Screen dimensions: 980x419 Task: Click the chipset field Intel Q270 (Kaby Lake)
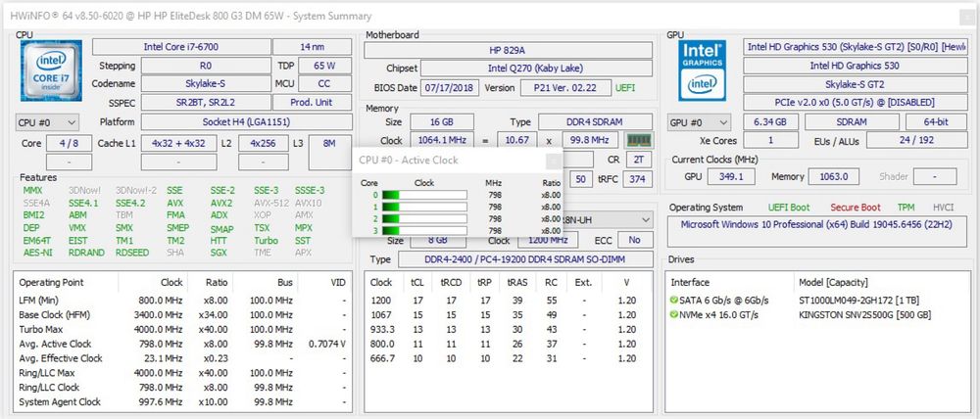point(536,69)
